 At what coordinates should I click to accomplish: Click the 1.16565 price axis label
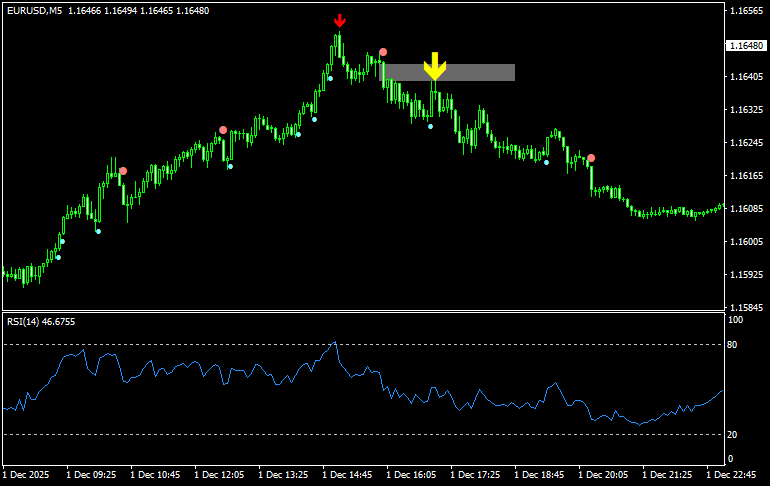pos(746,11)
